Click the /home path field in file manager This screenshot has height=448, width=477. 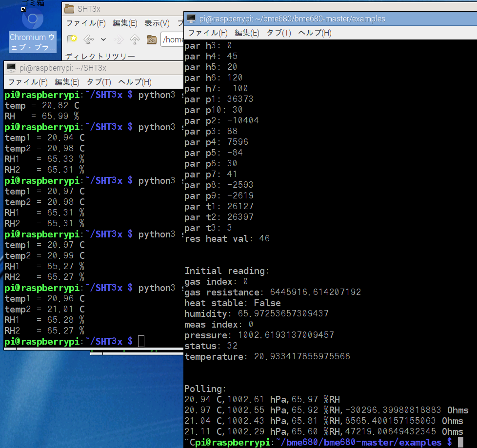172,39
